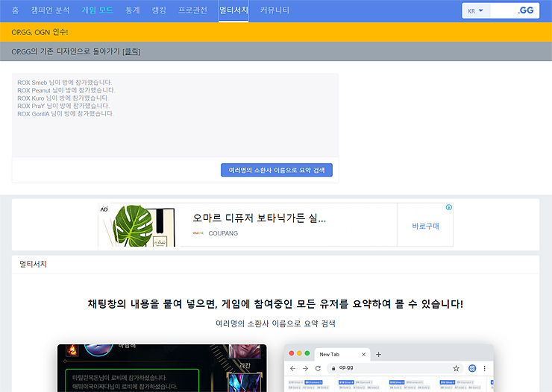The height and width of the screenshot is (392, 552).
Task: Click the ROX GorillA line in the chat log
Action: click(66, 113)
